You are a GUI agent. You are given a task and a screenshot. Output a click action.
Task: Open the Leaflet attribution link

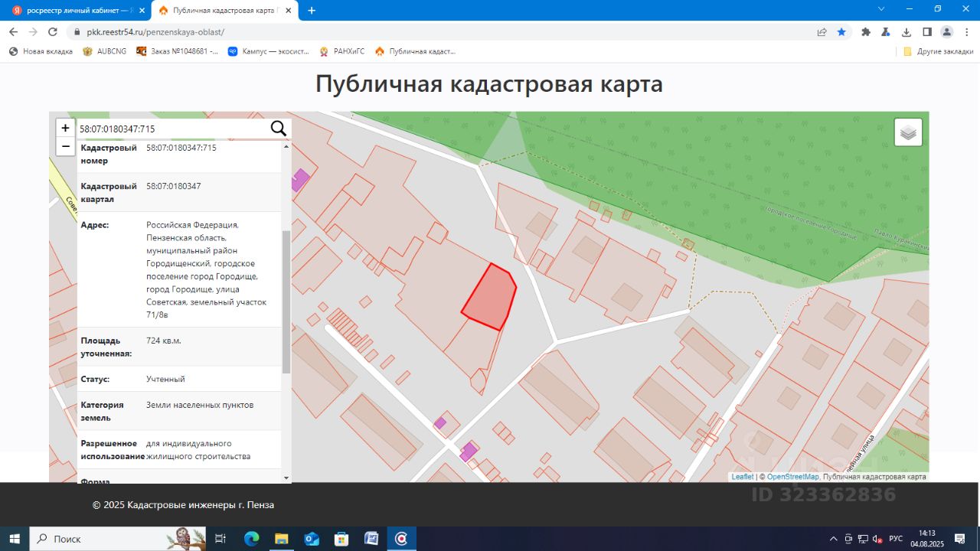pyautogui.click(x=743, y=477)
